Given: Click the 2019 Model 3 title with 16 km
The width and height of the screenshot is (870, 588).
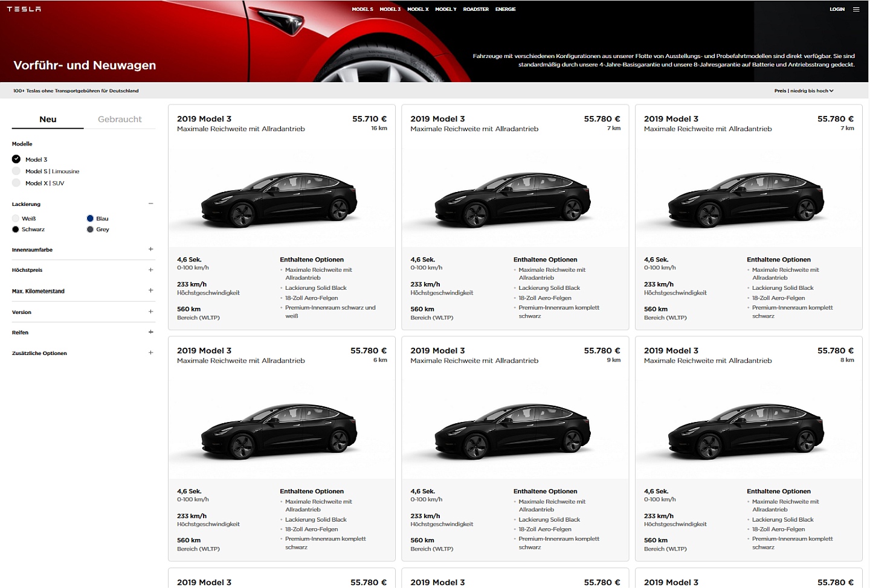Looking at the screenshot, I should point(204,119).
